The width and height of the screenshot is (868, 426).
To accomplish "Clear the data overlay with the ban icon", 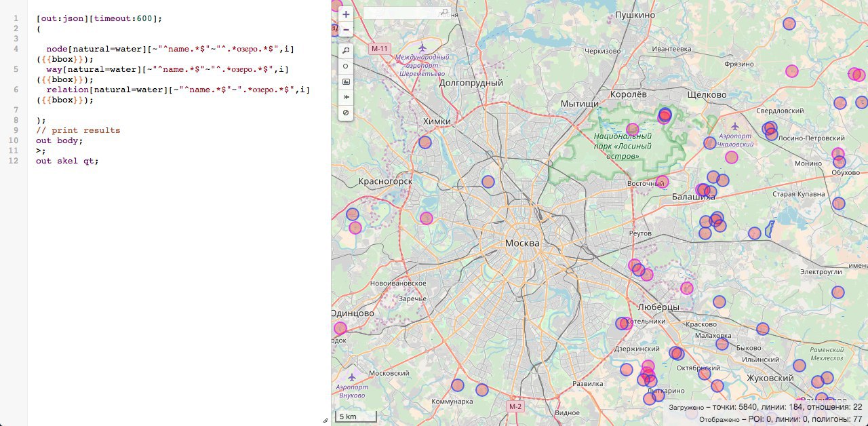I will (x=346, y=113).
